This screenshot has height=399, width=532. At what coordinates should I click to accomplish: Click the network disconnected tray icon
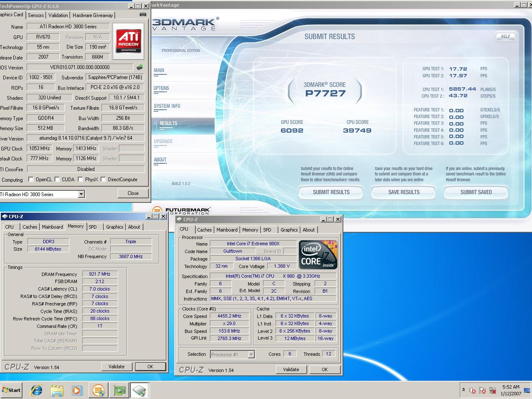493,390
